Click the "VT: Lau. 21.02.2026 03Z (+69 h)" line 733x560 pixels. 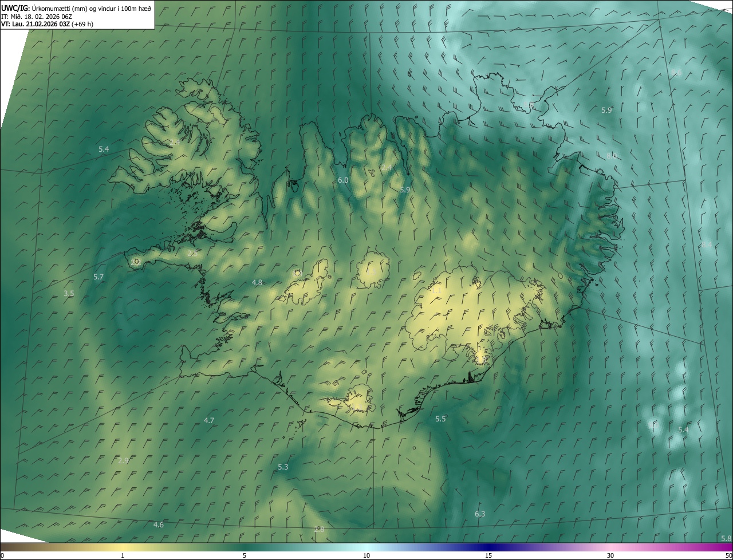point(47,24)
